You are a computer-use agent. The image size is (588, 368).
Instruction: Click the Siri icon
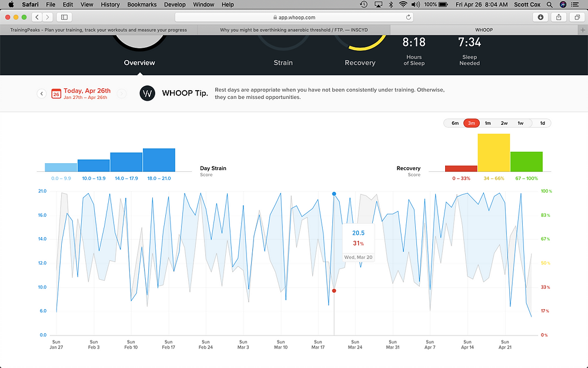[563, 5]
